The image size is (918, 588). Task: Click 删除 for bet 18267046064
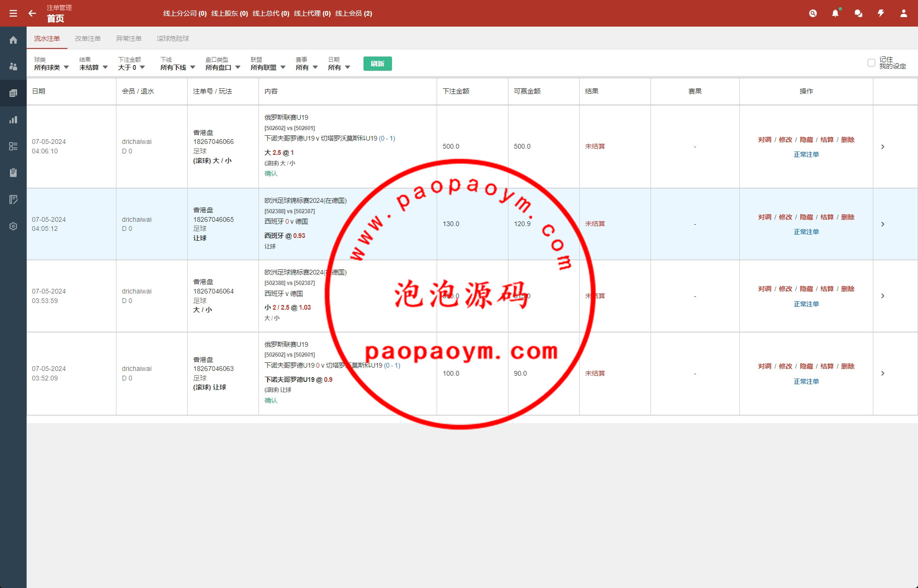848,289
